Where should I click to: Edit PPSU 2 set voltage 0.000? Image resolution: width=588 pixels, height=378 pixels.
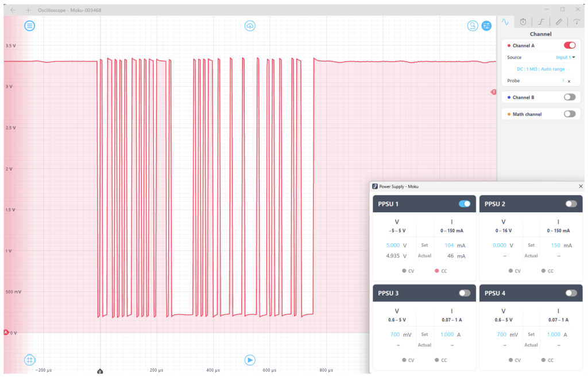500,245
